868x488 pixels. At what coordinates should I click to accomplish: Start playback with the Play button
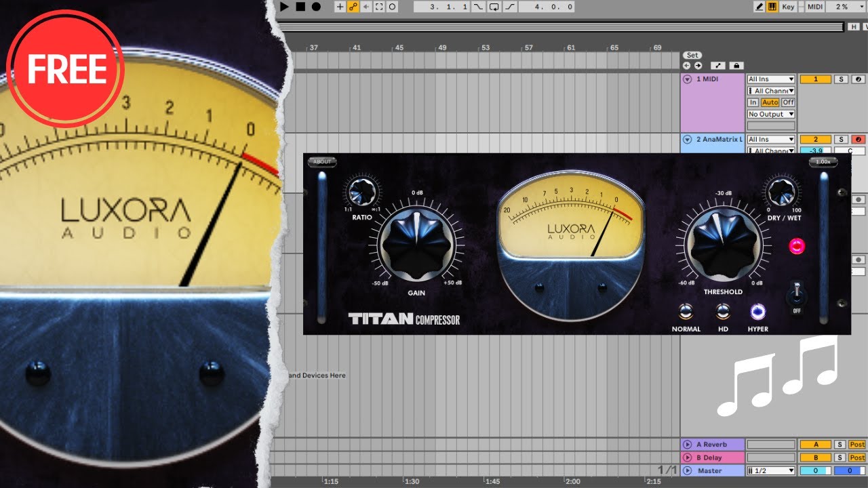click(285, 7)
